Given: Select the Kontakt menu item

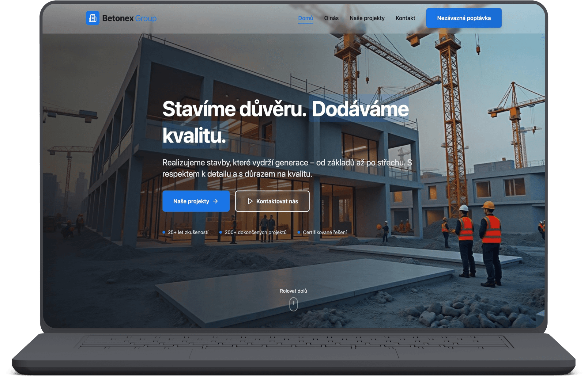Looking at the screenshot, I should (x=405, y=18).
